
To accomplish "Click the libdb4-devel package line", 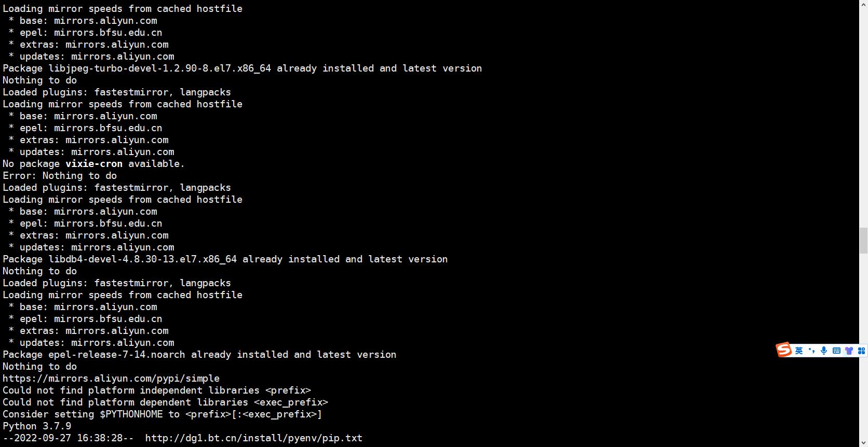I will pyautogui.click(x=225, y=259).
